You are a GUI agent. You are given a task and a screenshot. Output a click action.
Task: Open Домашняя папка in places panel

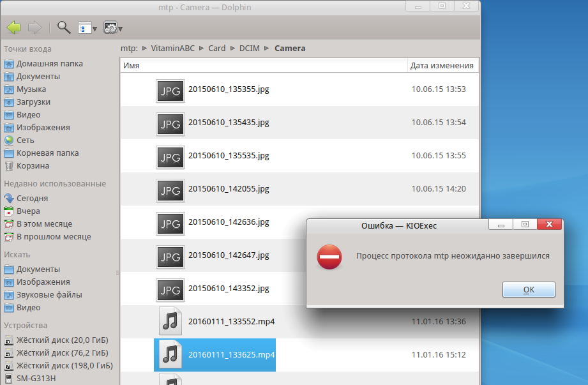43,64
